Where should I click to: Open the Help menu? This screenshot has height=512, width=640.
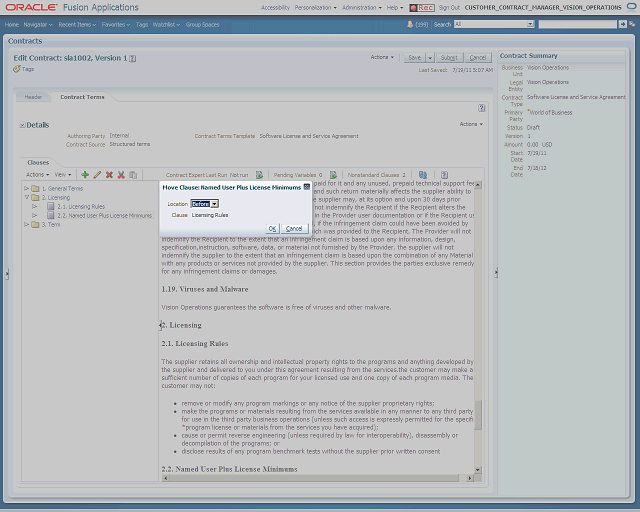395,8
